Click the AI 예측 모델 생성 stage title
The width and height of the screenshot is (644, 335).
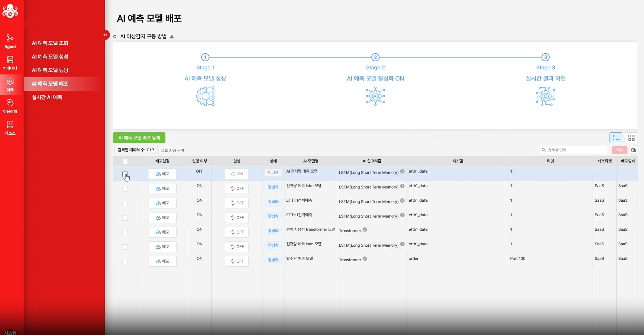[x=205, y=79]
